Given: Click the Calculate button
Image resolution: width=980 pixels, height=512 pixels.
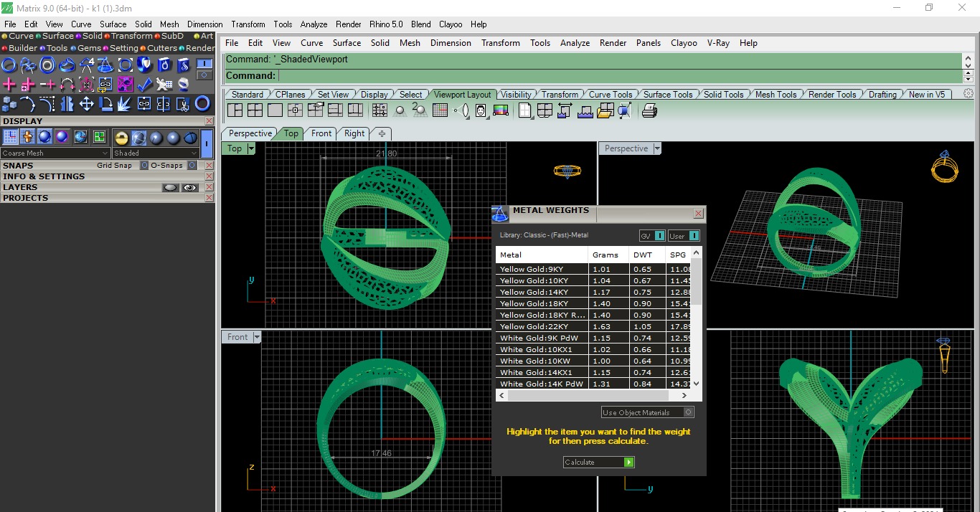Looking at the screenshot, I should [599, 463].
